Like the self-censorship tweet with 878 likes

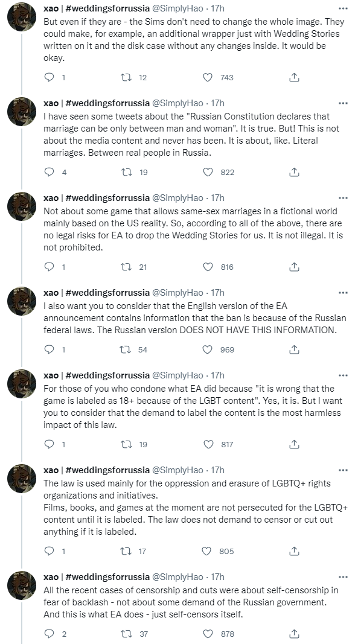tap(208, 634)
